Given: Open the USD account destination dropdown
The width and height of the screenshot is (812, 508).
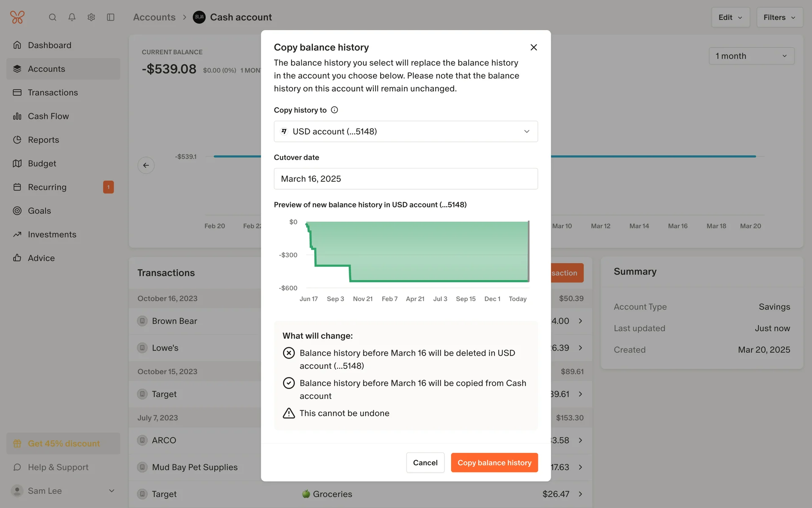Looking at the screenshot, I should (406, 132).
